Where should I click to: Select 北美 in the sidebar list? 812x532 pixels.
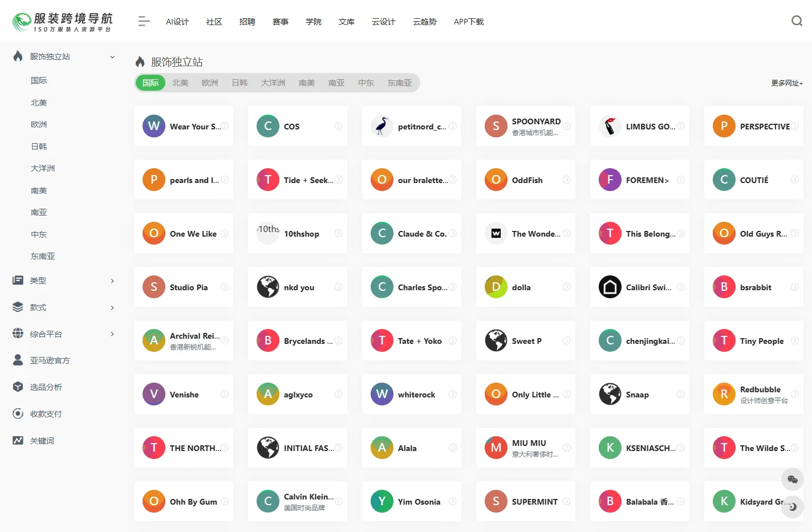coord(39,103)
